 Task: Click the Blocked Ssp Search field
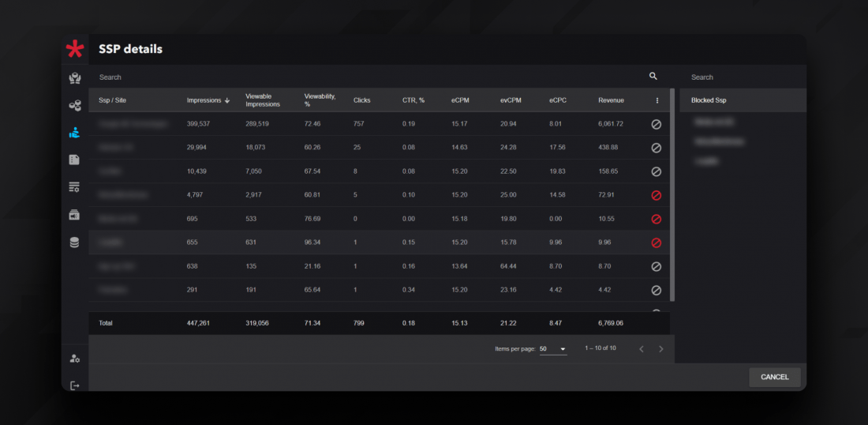pyautogui.click(x=743, y=77)
